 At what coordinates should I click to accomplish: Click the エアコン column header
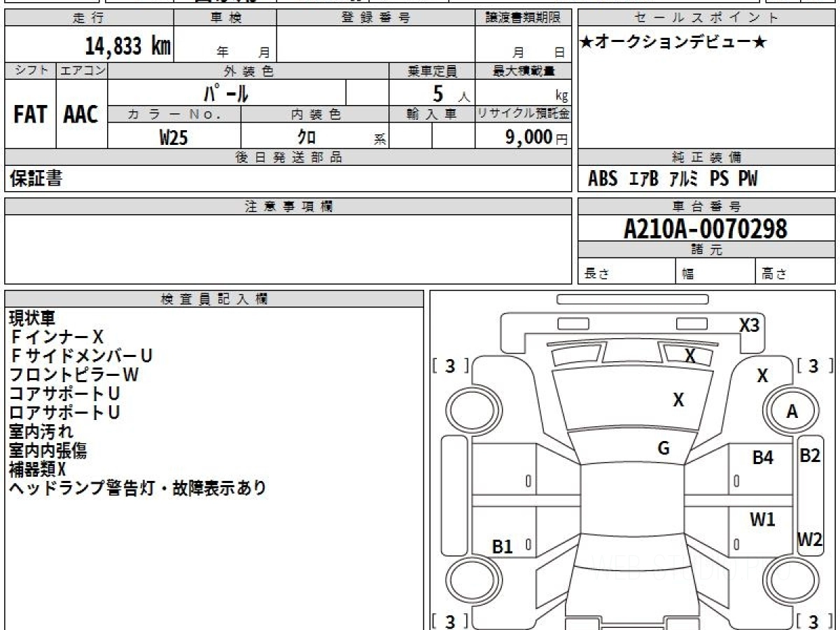point(82,71)
